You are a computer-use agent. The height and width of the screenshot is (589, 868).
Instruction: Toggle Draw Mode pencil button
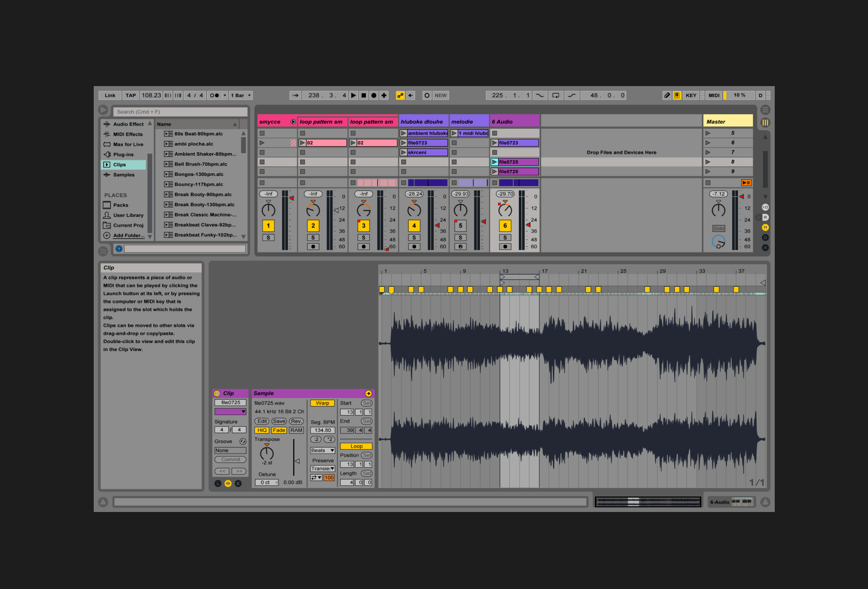[667, 96]
